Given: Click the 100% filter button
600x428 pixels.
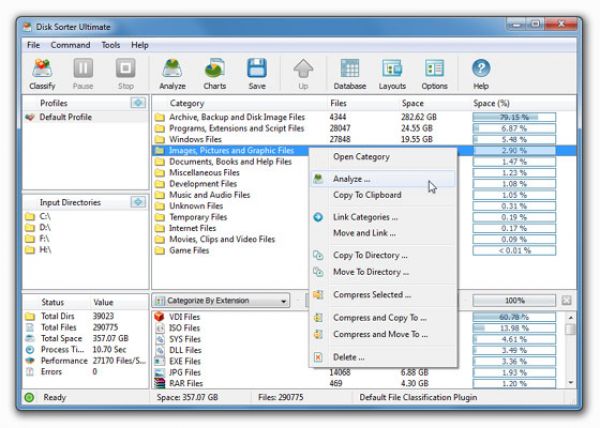Looking at the screenshot, I should click(x=513, y=300).
